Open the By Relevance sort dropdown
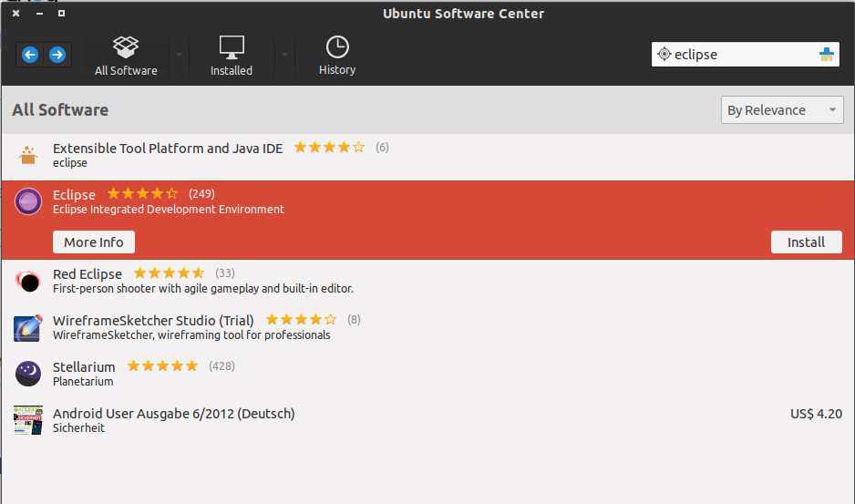Image resolution: width=855 pixels, height=504 pixels. [782, 110]
